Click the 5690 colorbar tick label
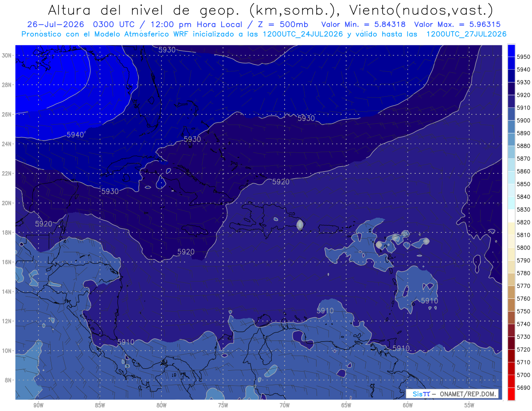The image size is (532, 411). click(x=523, y=388)
